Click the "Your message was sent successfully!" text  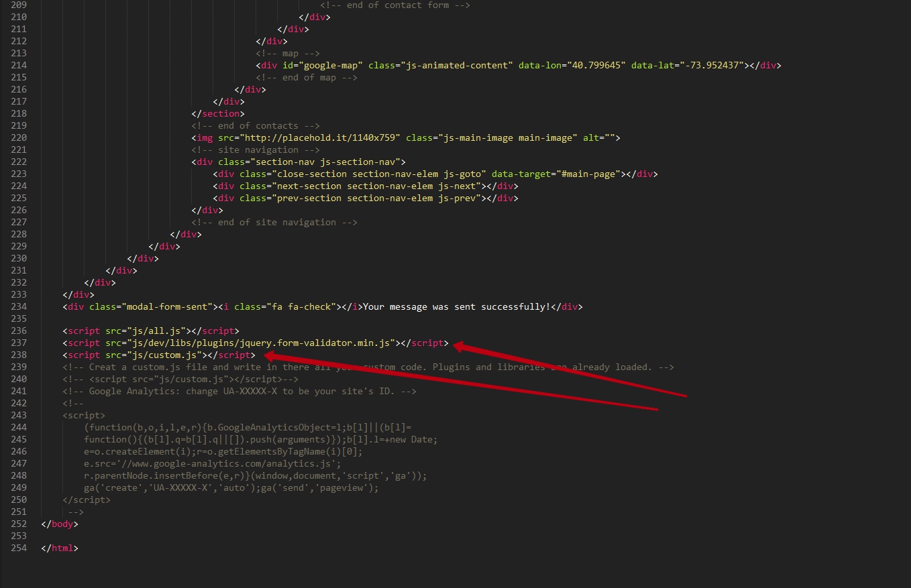[456, 306]
